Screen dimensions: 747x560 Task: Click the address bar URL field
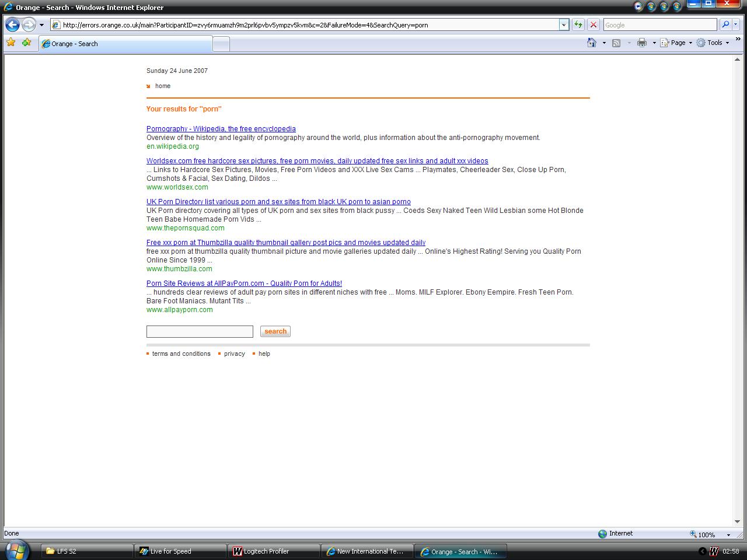304,24
